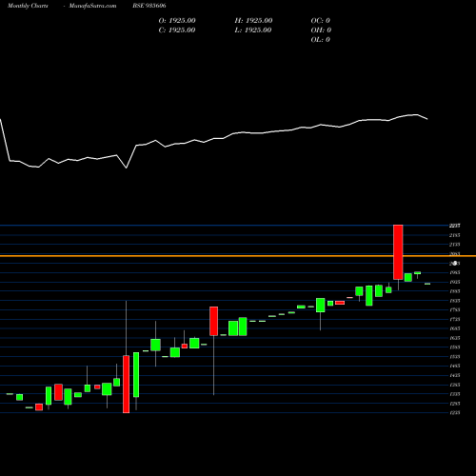The height and width of the screenshot is (476, 476).
Task: Click the 1335 price axis label
Action: coord(455,394)
